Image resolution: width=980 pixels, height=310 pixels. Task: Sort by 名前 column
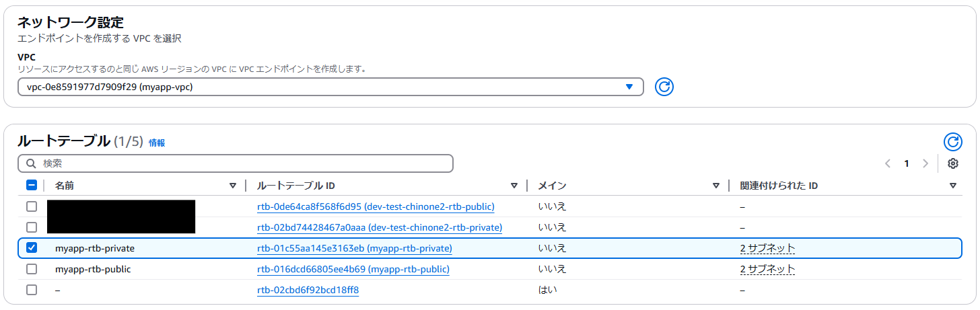[x=233, y=186]
